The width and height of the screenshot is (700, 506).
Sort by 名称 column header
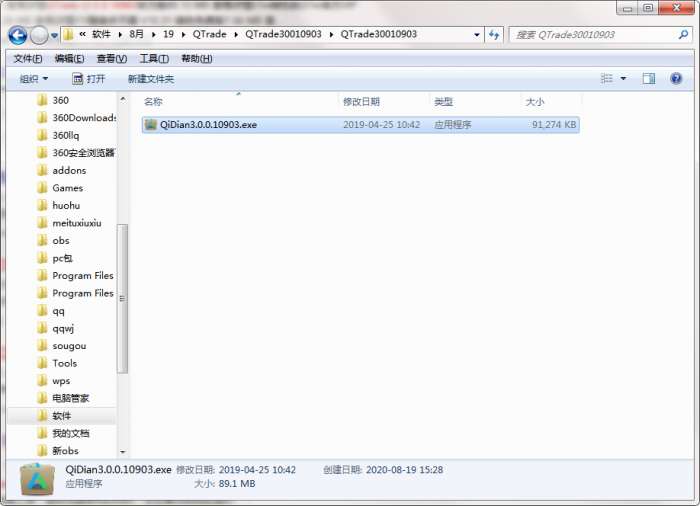[x=153, y=102]
